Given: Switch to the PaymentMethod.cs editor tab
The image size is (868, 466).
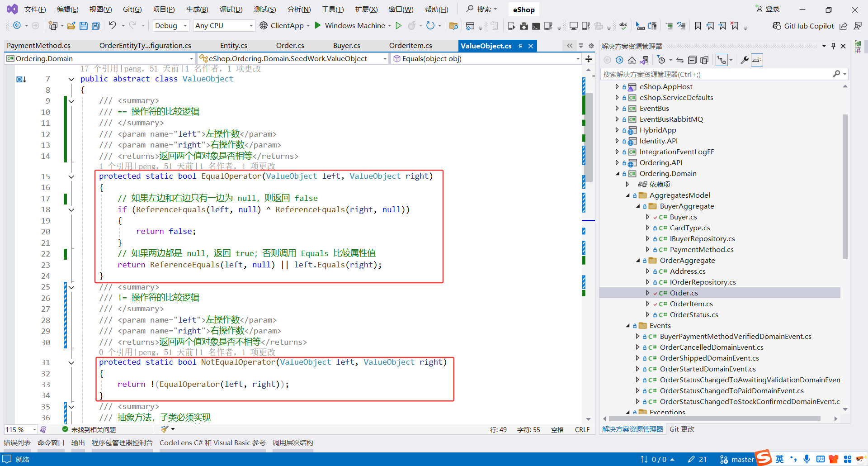Looking at the screenshot, I should pyautogui.click(x=39, y=46).
